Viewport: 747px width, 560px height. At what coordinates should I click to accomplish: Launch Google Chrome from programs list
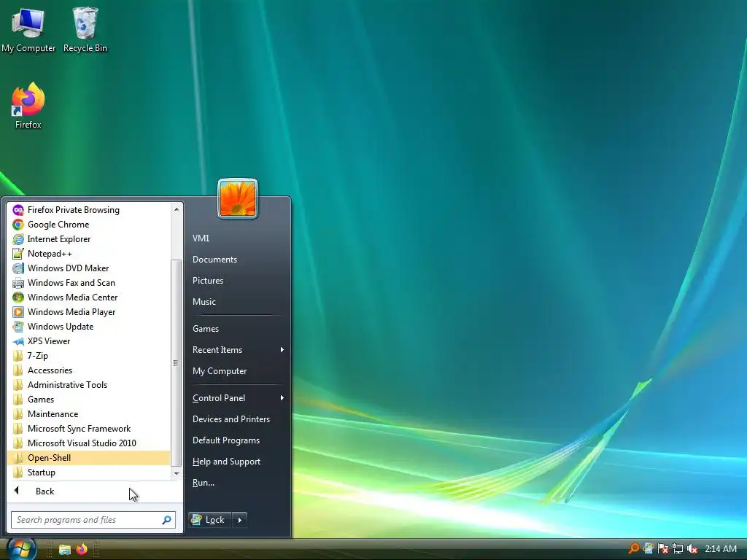click(x=89, y=225)
